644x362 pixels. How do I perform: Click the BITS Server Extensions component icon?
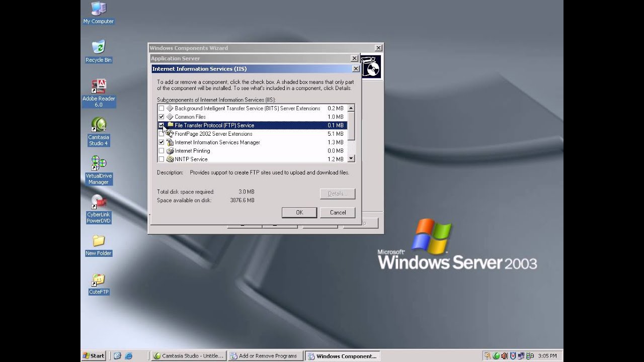[170, 108]
